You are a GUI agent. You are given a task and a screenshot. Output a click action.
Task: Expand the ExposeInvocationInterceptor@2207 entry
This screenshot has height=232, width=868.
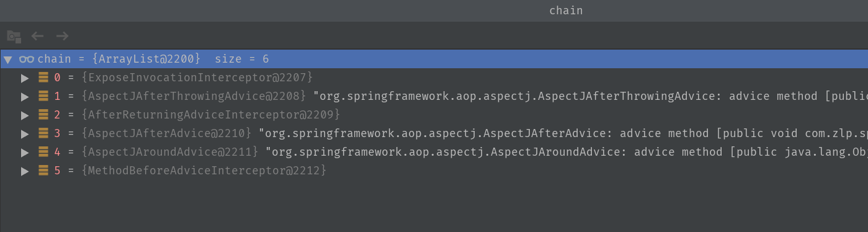click(x=25, y=78)
